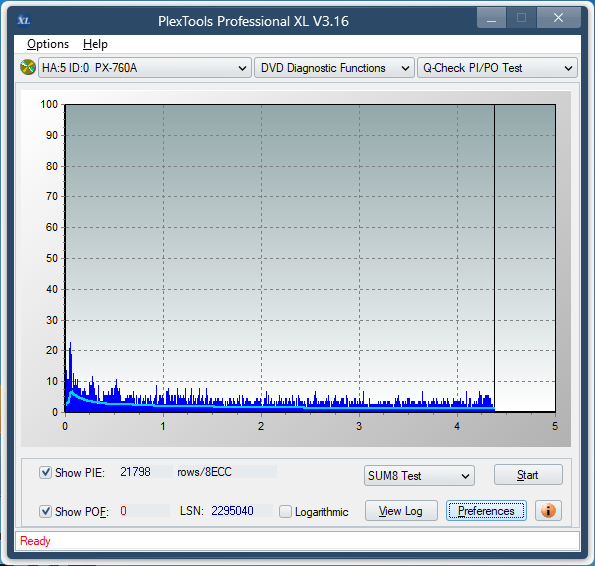Click the Ready status text
The width and height of the screenshot is (595, 566).
(x=35, y=541)
